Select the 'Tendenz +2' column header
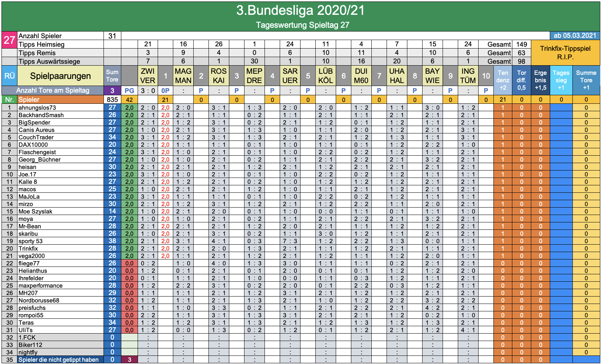Image resolution: width=601 pixels, height=364 pixels. coord(503,80)
